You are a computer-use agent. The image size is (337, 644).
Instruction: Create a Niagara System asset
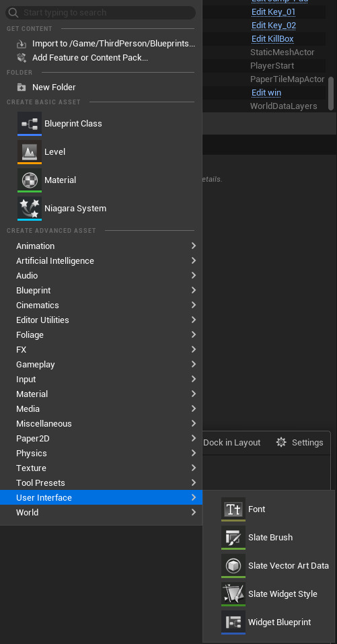pyautogui.click(x=101, y=209)
